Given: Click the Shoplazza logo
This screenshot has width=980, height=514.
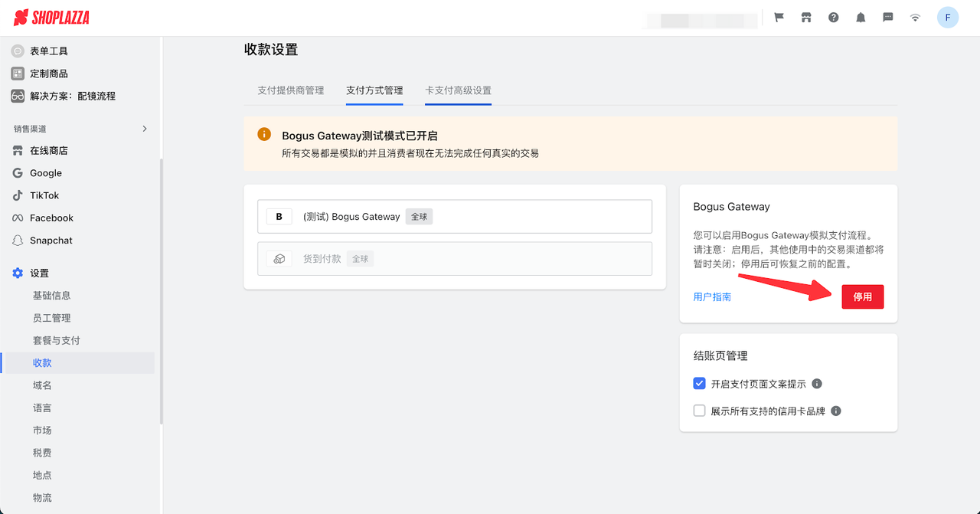Looking at the screenshot, I should tap(51, 17).
